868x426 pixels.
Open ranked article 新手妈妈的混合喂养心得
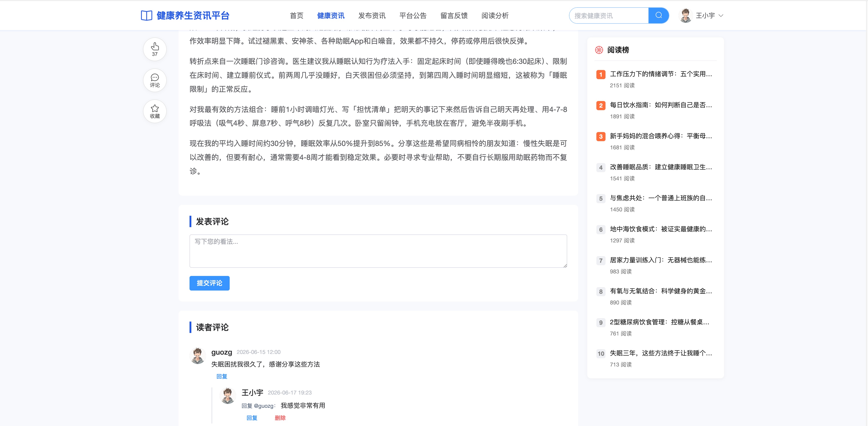tap(661, 136)
